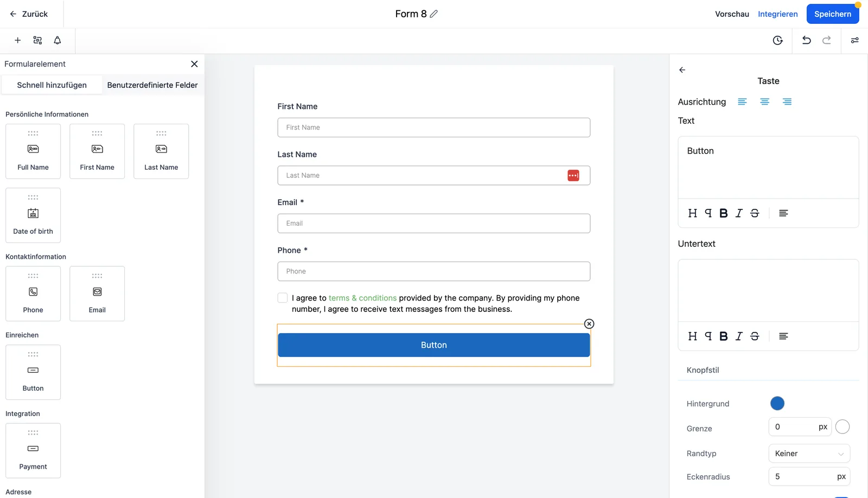Image resolution: width=868 pixels, height=498 pixels.
Task: Click the First Name input field
Action: pyautogui.click(x=434, y=127)
